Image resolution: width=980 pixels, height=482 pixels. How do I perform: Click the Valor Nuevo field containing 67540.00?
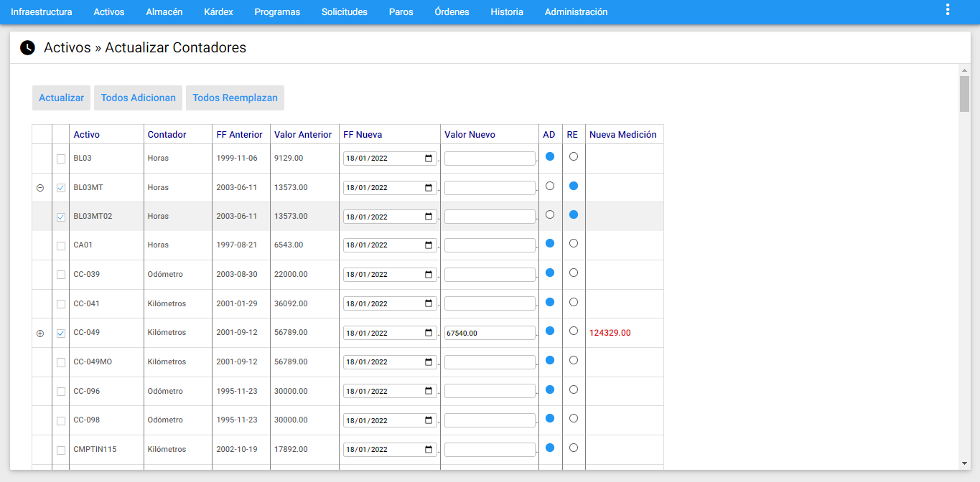coord(490,333)
